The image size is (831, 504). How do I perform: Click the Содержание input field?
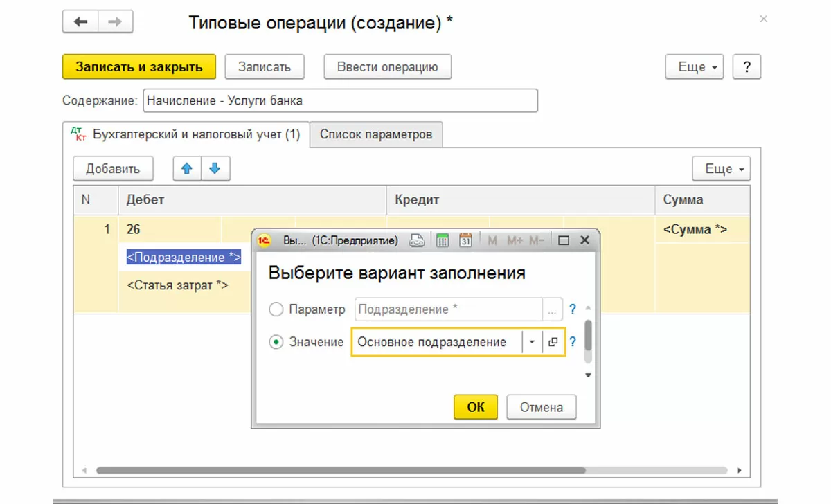pyautogui.click(x=340, y=100)
